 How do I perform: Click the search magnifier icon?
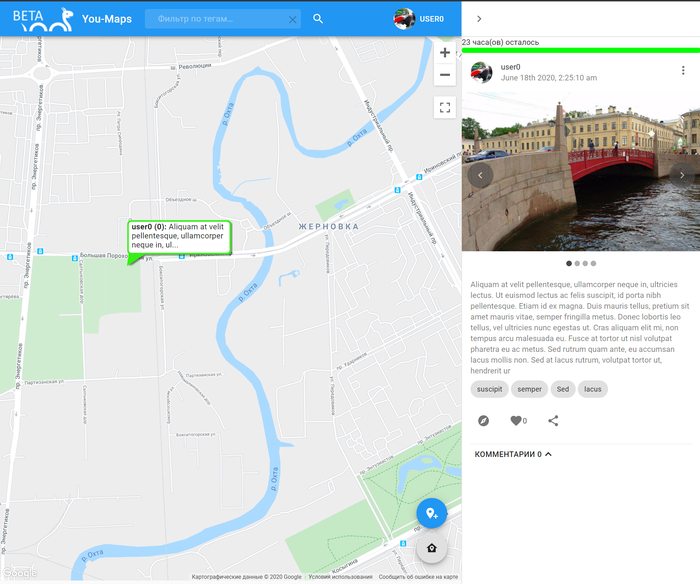coord(318,19)
